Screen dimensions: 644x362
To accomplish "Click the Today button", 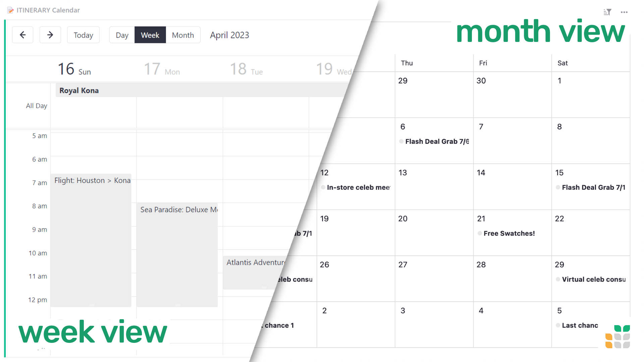I will (84, 35).
